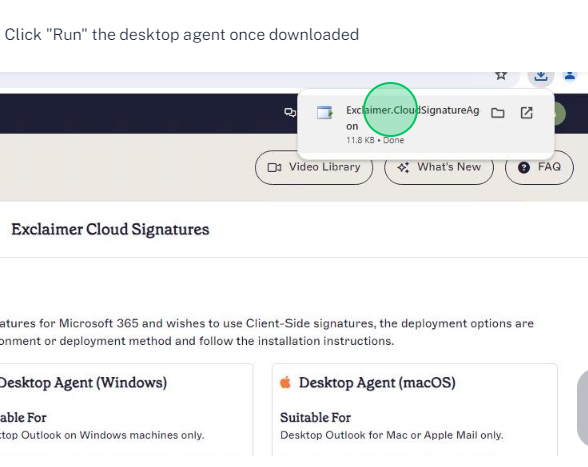Open the Video Library button
The height and width of the screenshot is (467, 588).
pyautogui.click(x=314, y=167)
